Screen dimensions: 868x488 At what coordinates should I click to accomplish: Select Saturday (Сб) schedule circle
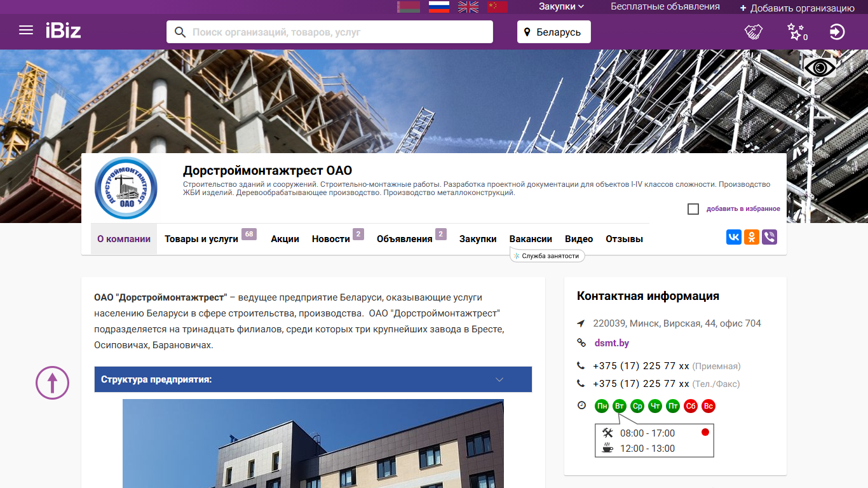click(x=691, y=406)
